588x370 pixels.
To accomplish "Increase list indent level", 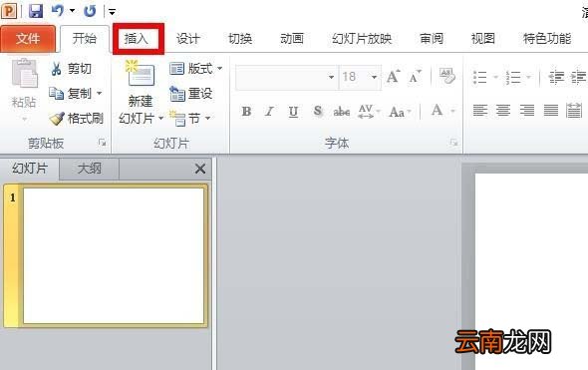I will click(578, 78).
